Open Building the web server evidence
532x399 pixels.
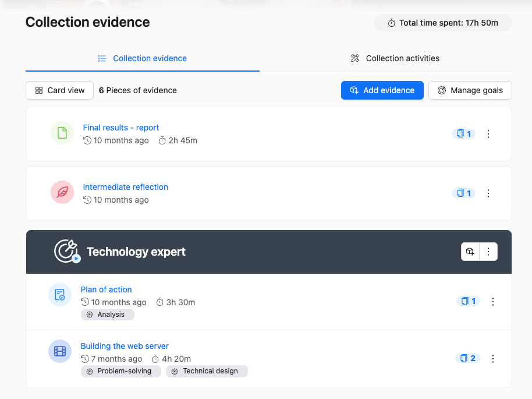click(x=125, y=346)
